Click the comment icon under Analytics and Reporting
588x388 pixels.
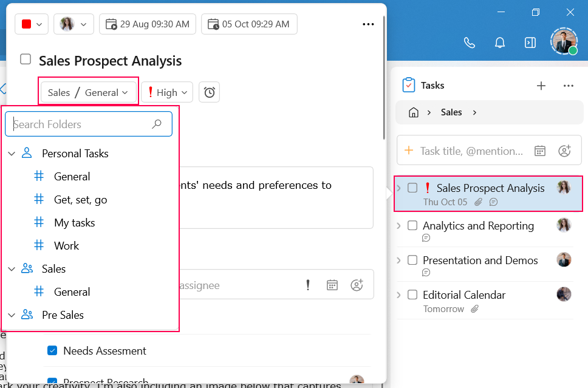[x=426, y=237]
